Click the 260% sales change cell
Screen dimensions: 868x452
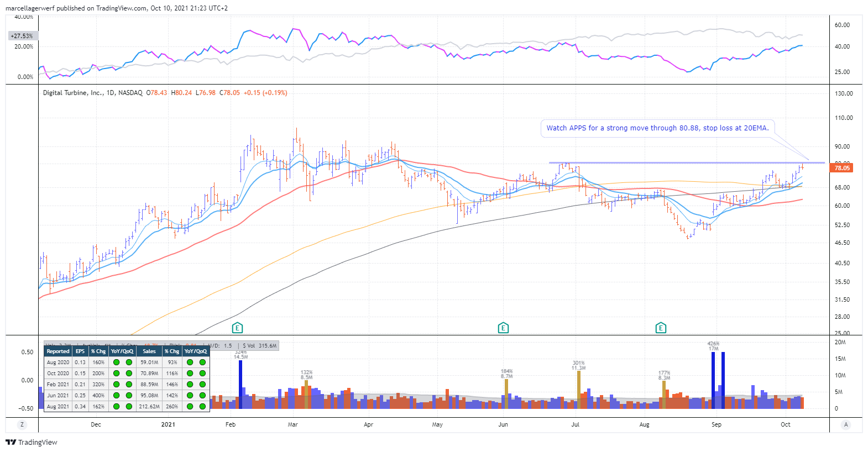172,407
